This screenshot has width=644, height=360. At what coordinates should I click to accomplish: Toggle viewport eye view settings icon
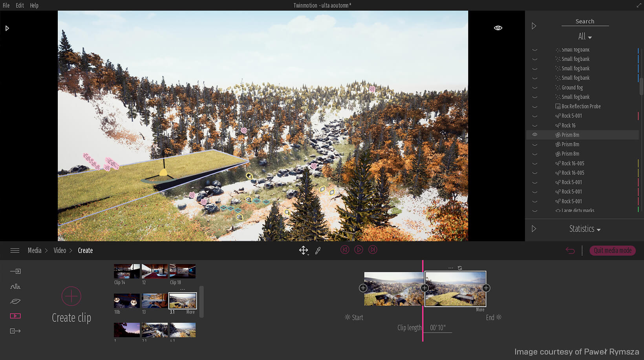tap(498, 28)
